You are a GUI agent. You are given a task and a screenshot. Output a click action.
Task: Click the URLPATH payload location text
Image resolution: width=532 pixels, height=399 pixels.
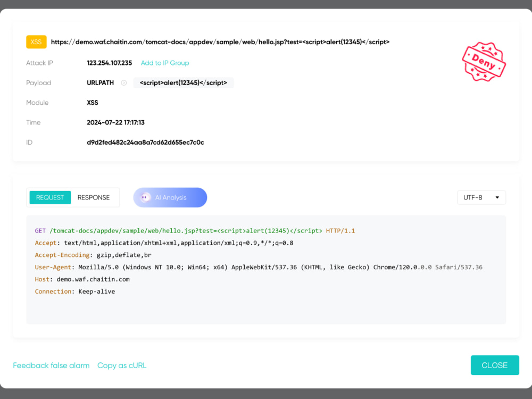coord(101,83)
